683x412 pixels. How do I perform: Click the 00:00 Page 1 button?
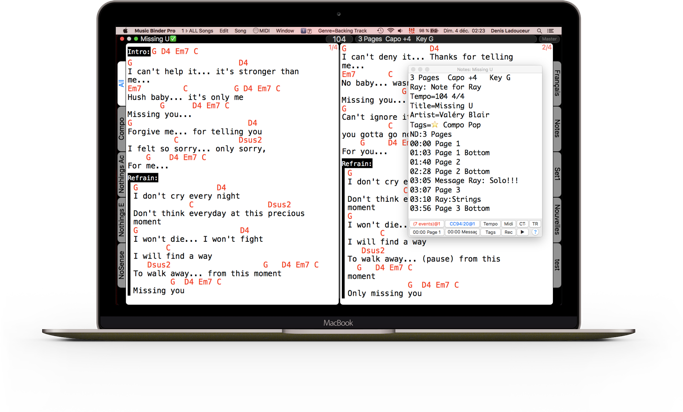(426, 232)
